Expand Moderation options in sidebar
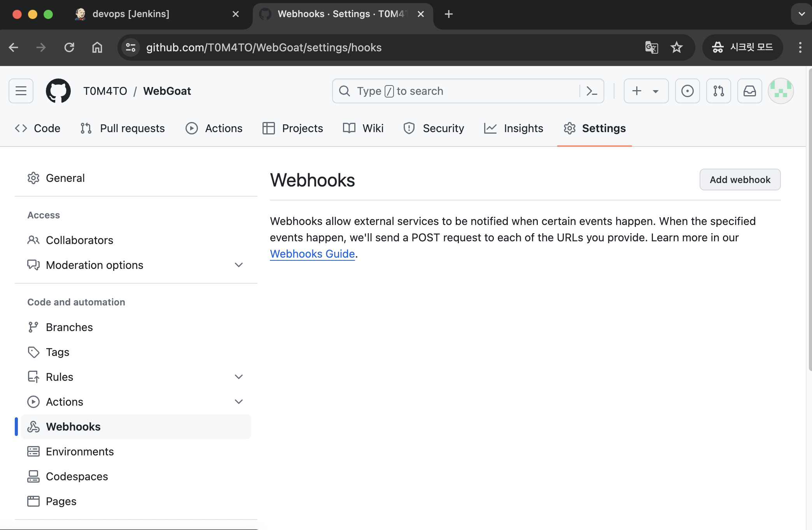The height and width of the screenshot is (530, 812). [x=238, y=265]
